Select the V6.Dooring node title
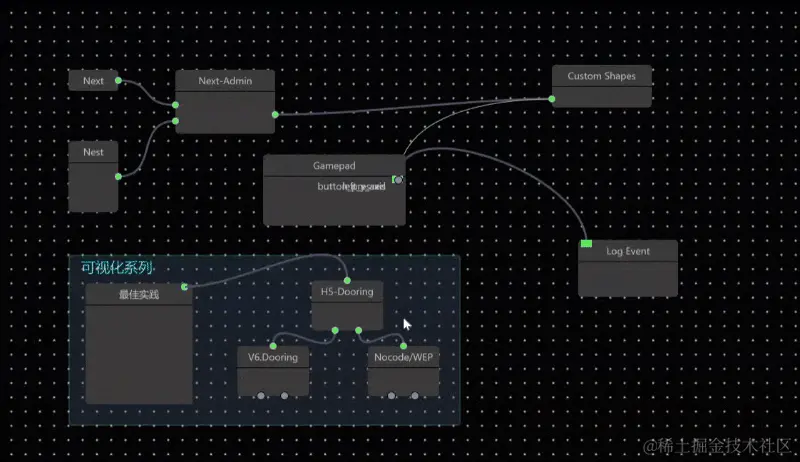Viewport: 800px width, 462px height. pyautogui.click(x=273, y=357)
